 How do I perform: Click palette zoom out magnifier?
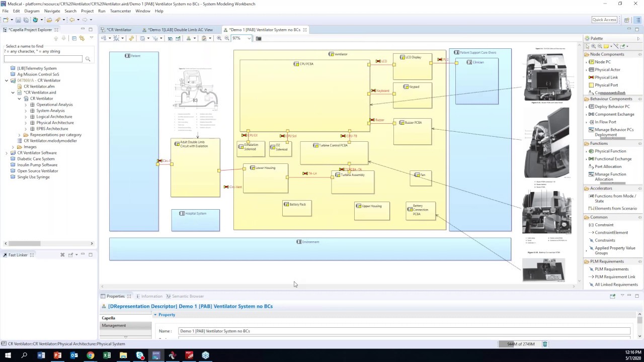click(600, 46)
